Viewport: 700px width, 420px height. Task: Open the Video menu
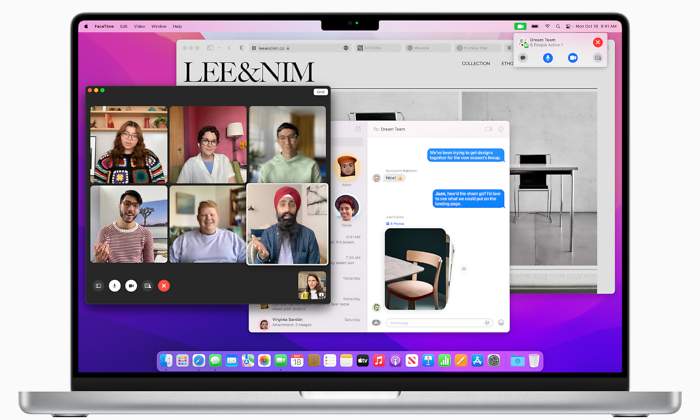(x=140, y=26)
